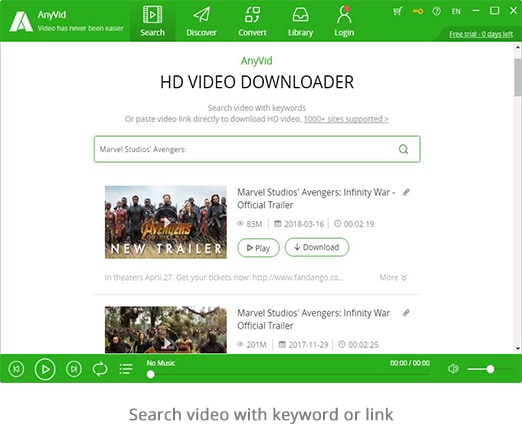
Task: Adjust the volume slider
Action: (489, 369)
